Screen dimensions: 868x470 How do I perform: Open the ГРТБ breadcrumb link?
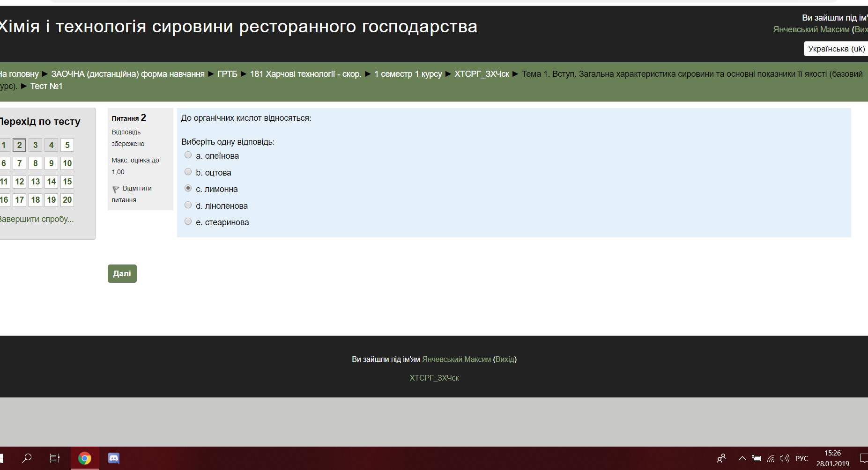227,74
